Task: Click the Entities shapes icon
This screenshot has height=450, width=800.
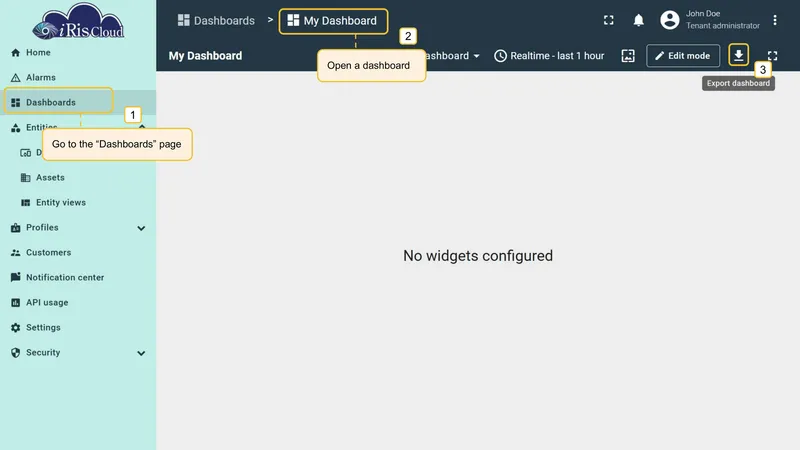Action: coord(16,128)
